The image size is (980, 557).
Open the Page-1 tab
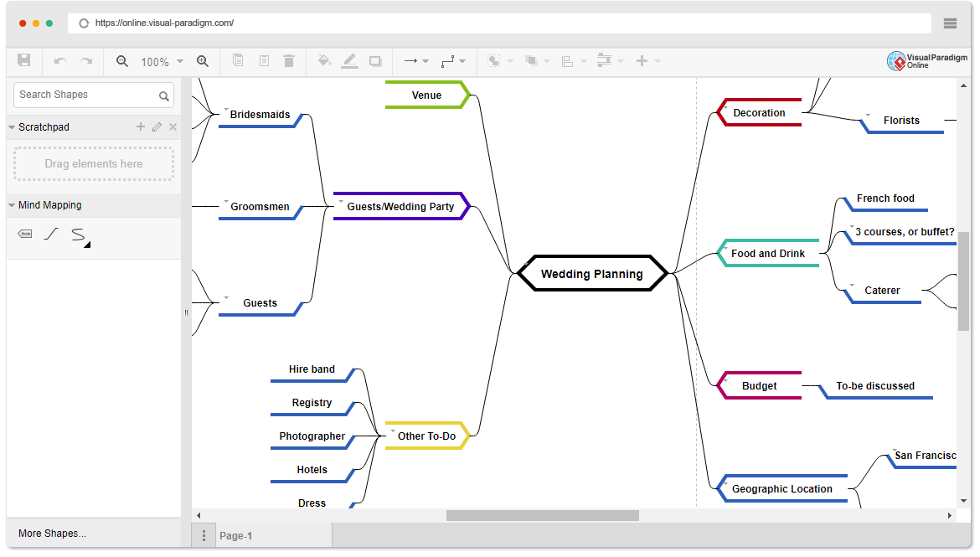pyautogui.click(x=235, y=536)
